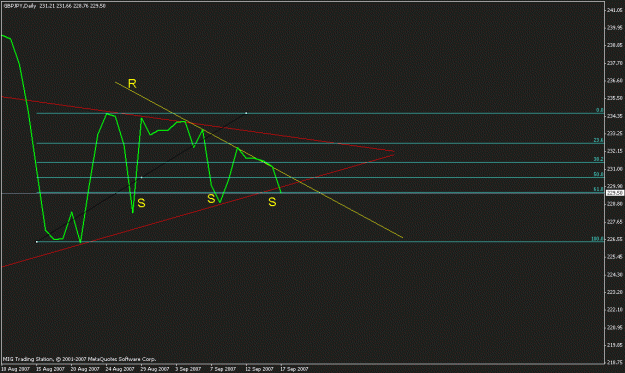Click the 232.15 price axis label
The width and height of the screenshot is (625, 373).
tap(615, 151)
